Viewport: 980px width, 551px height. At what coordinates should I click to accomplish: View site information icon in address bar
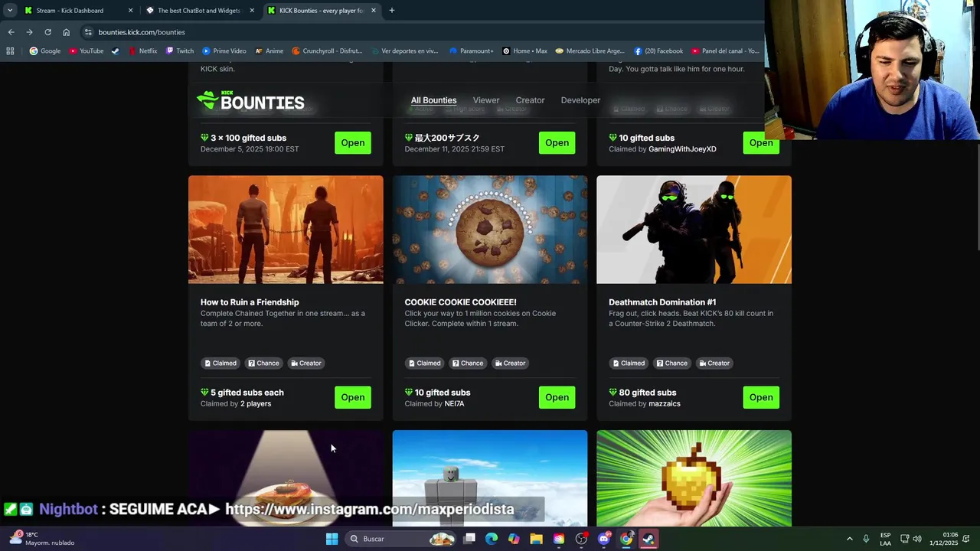(x=88, y=32)
